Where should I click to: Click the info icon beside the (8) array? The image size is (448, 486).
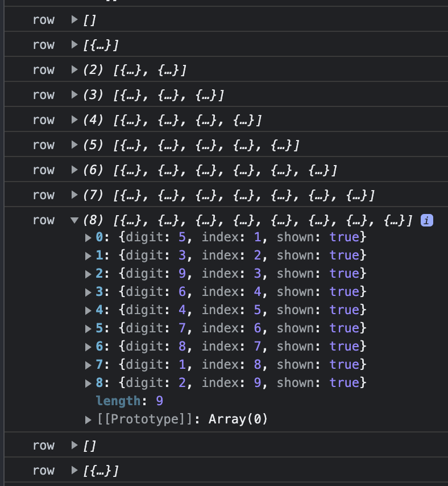coord(426,220)
